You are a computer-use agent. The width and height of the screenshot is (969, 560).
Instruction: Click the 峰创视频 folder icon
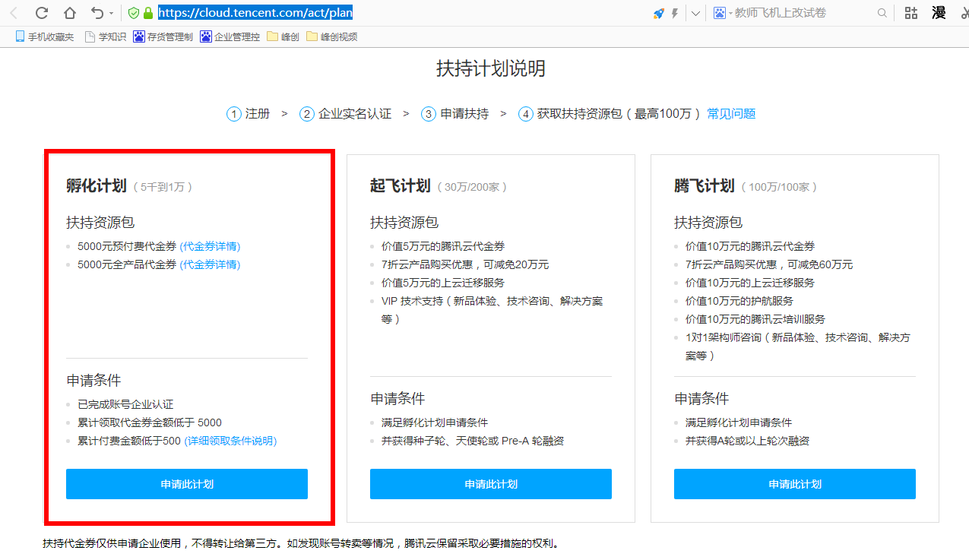tap(312, 36)
